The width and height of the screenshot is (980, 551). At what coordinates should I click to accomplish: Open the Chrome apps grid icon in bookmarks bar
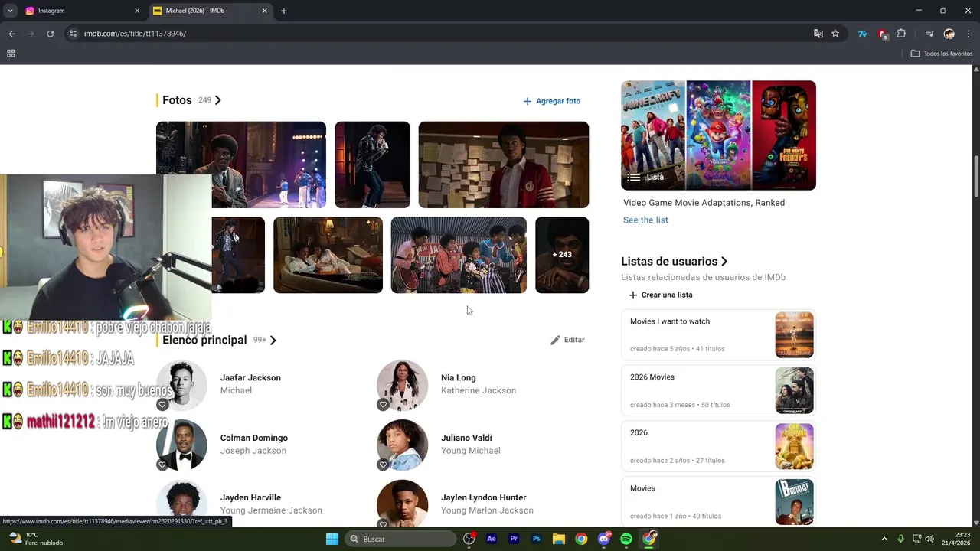click(11, 54)
